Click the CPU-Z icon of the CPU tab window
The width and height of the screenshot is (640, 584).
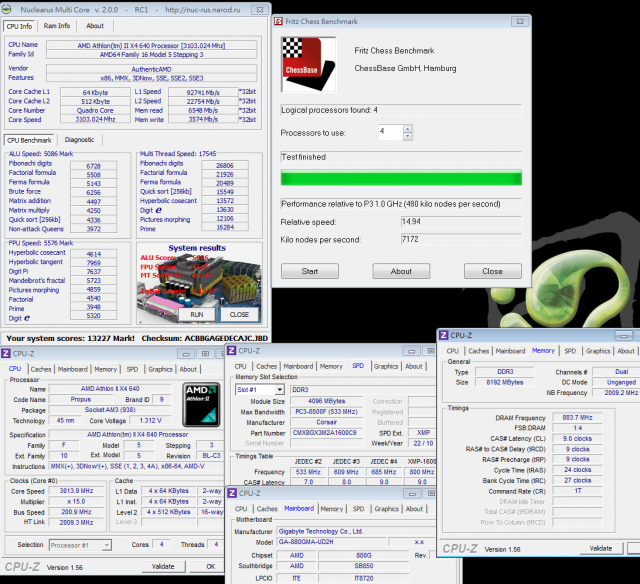click(6, 353)
